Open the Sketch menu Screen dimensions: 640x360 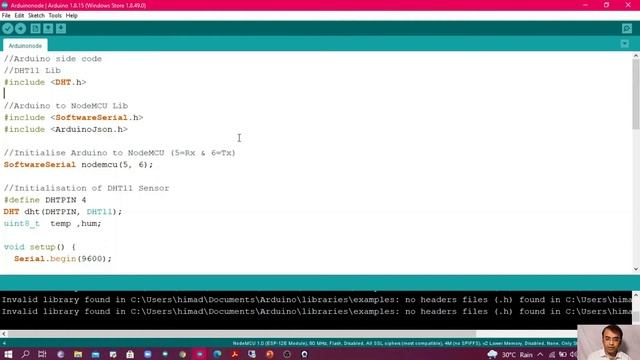(36, 16)
